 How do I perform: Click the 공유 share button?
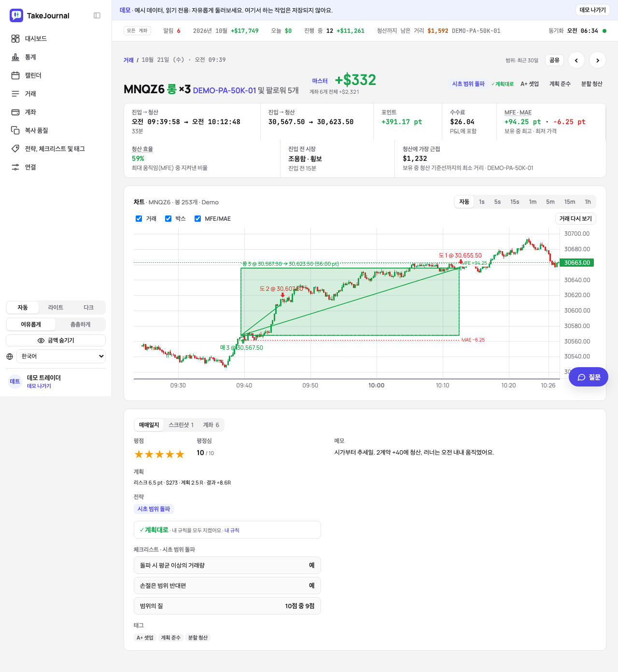[x=555, y=60]
